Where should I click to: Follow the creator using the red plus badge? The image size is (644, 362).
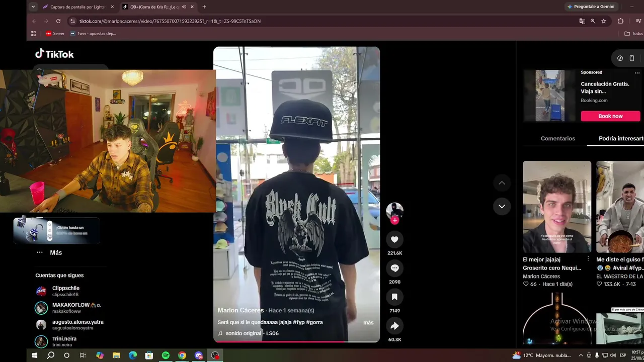(x=395, y=220)
